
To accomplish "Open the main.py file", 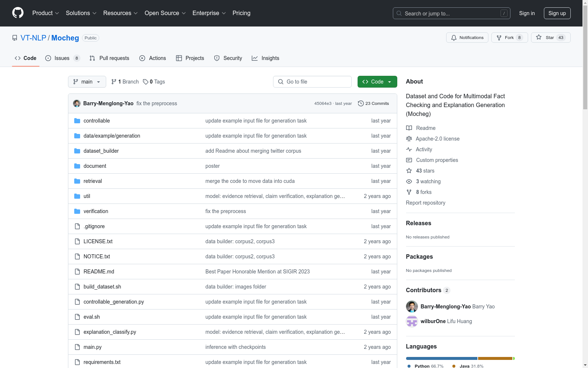I will [x=93, y=347].
